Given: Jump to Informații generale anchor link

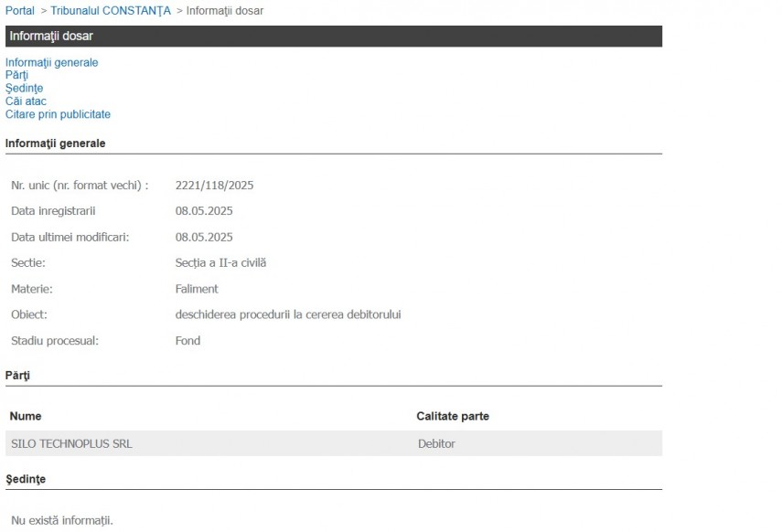Looking at the screenshot, I should click(52, 62).
